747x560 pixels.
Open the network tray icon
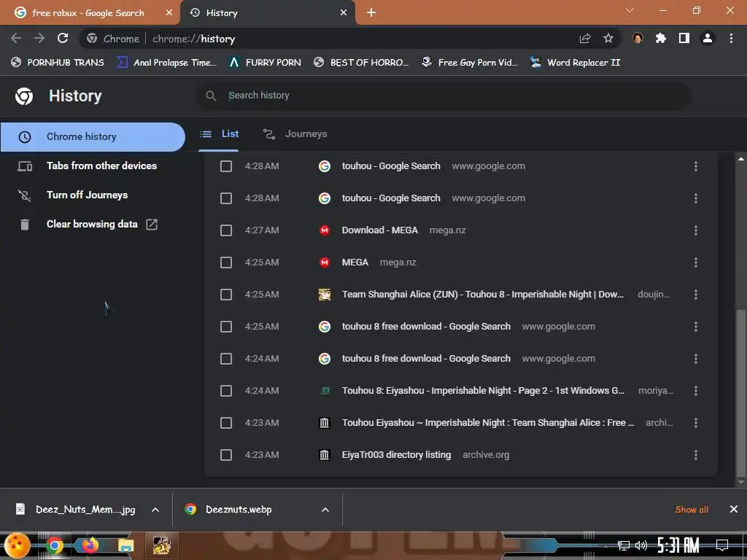tap(623, 545)
